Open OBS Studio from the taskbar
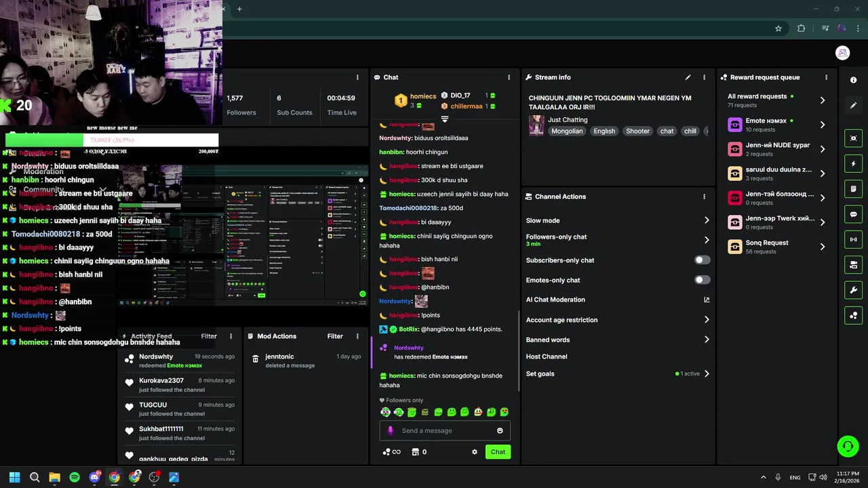 [154, 477]
